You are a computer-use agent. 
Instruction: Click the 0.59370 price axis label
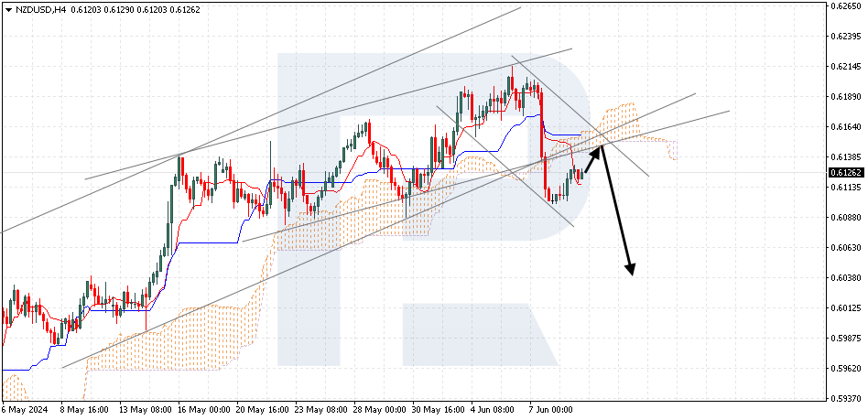(847, 398)
